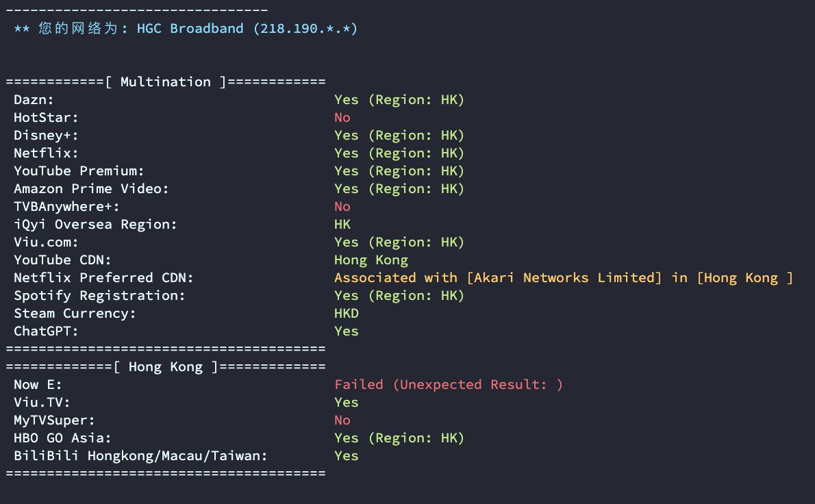The image size is (815, 504).
Task: Click the red No result beside MyTVSuper
Action: click(342, 420)
